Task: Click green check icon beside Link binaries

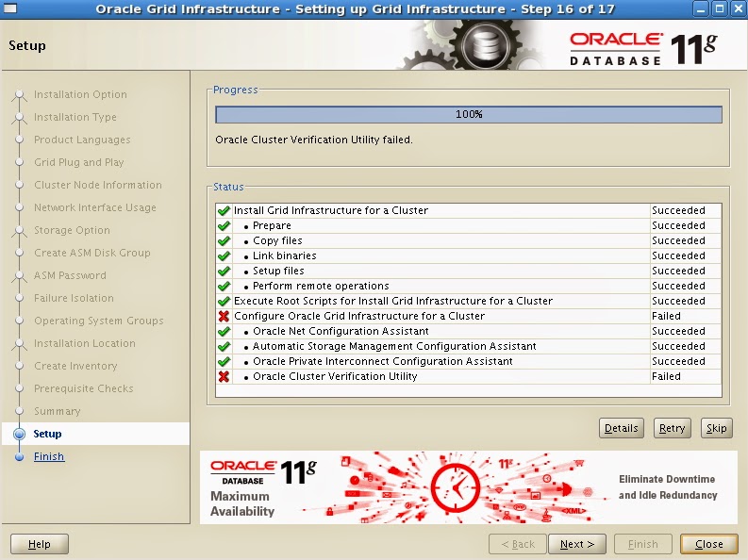Action: (224, 255)
